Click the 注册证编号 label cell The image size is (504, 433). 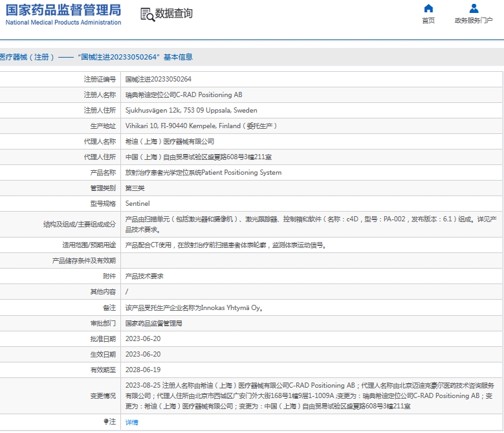(100, 79)
